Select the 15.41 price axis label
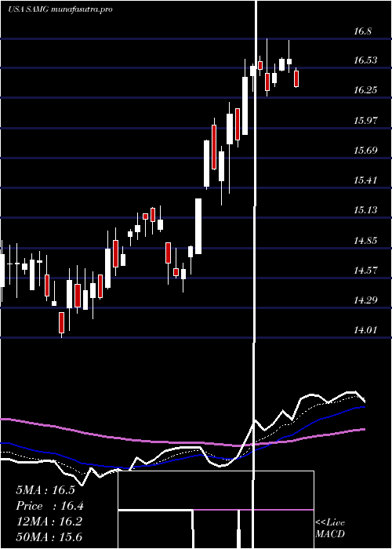This screenshot has height=549, width=392. (365, 180)
